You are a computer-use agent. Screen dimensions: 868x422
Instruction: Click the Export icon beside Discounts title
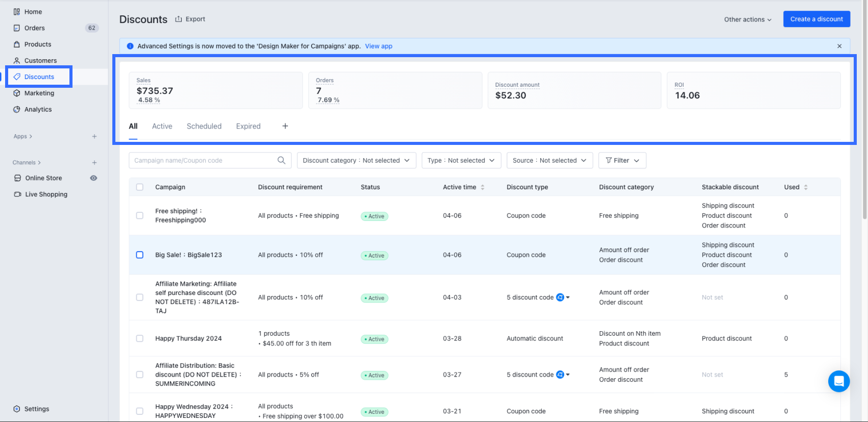coord(179,19)
